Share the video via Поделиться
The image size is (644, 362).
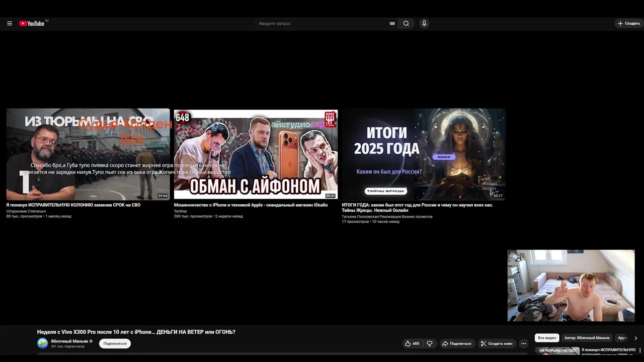[x=457, y=343]
